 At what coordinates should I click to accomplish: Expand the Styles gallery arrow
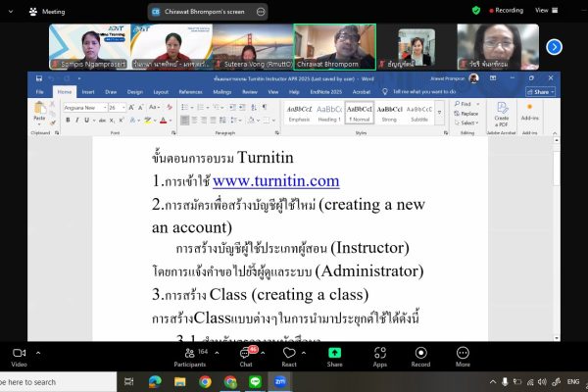[x=439, y=113]
